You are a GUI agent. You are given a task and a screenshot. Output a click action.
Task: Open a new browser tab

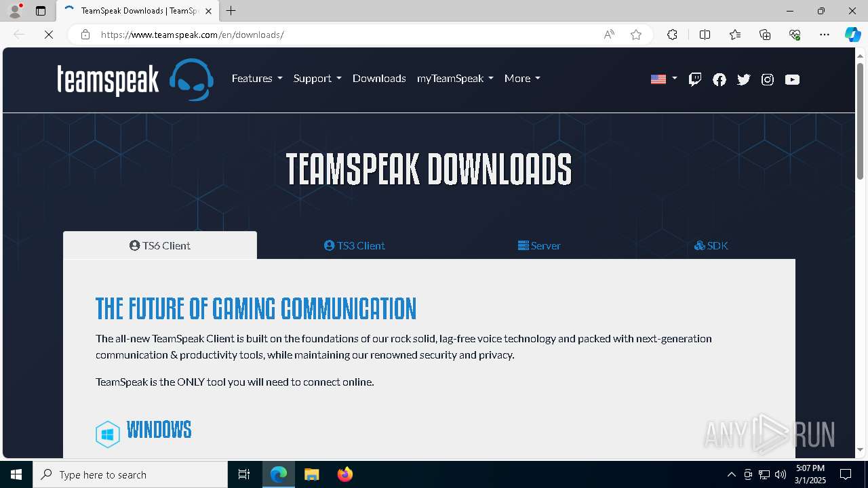231,11
